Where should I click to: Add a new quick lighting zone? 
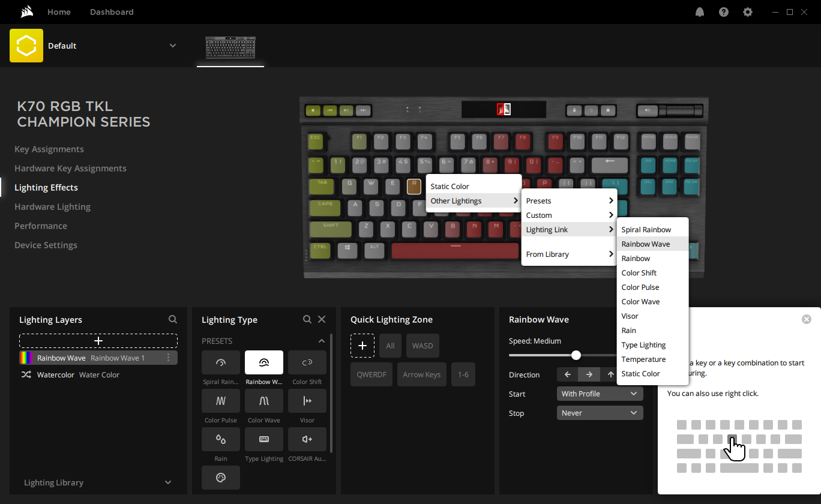point(362,346)
